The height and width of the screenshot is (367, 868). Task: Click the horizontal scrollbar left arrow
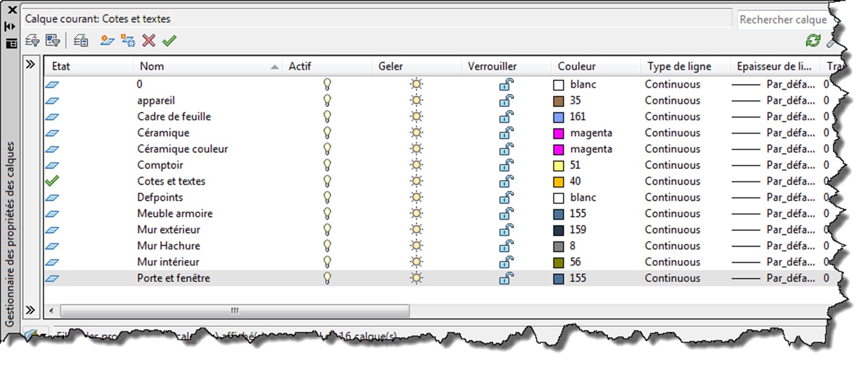click(x=52, y=311)
